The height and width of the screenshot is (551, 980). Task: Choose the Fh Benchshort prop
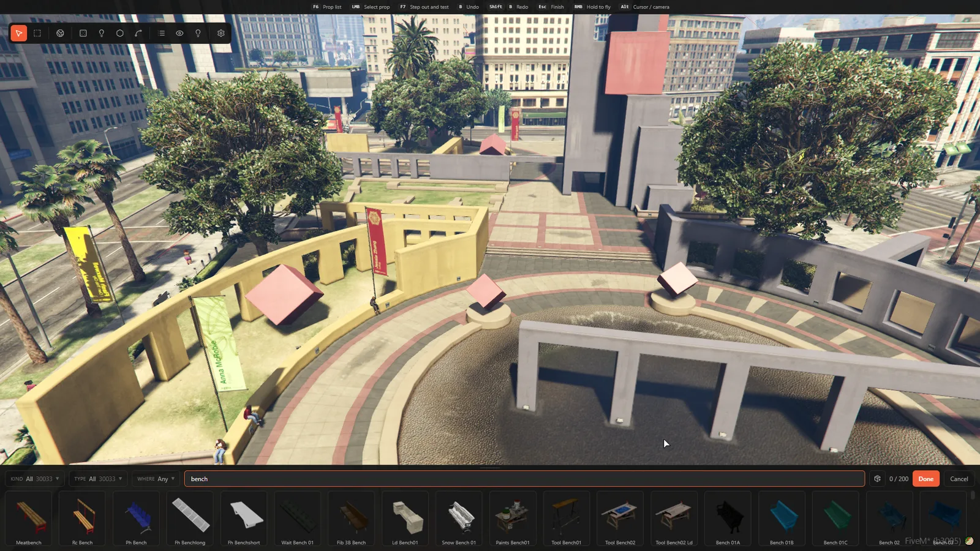pos(244,519)
